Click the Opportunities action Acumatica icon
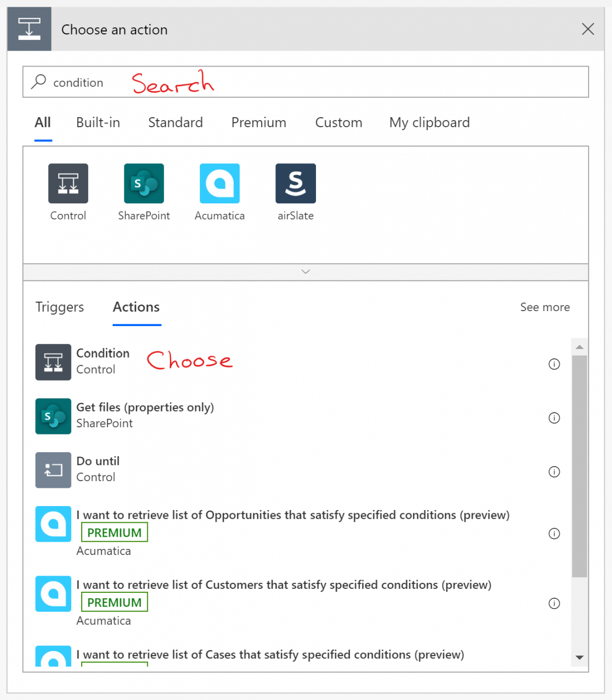This screenshot has height=700, width=612. pos(53,524)
